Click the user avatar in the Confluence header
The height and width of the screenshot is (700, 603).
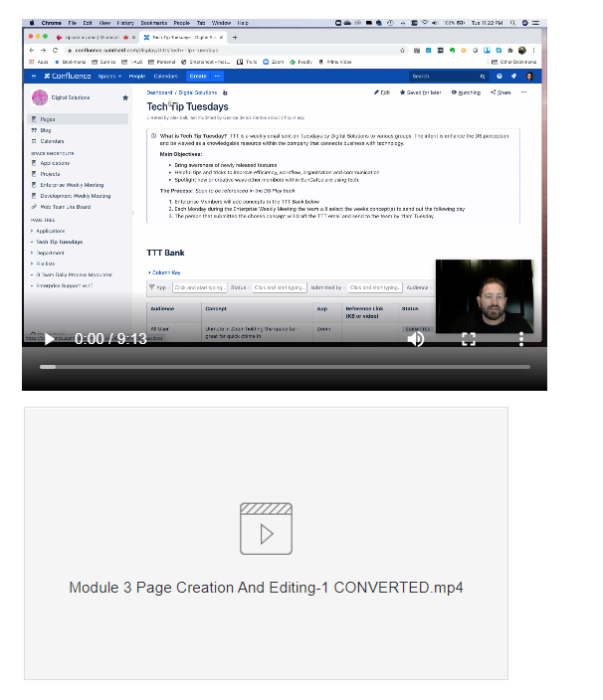click(x=529, y=77)
